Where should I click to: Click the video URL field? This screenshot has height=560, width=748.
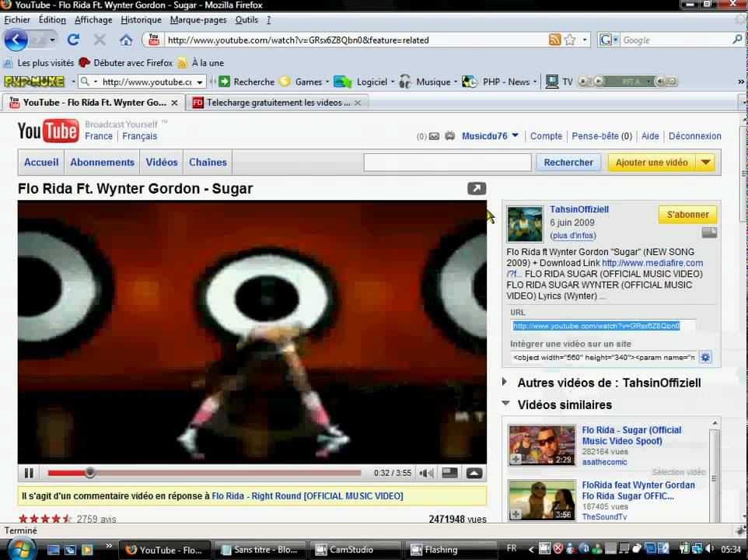click(603, 326)
